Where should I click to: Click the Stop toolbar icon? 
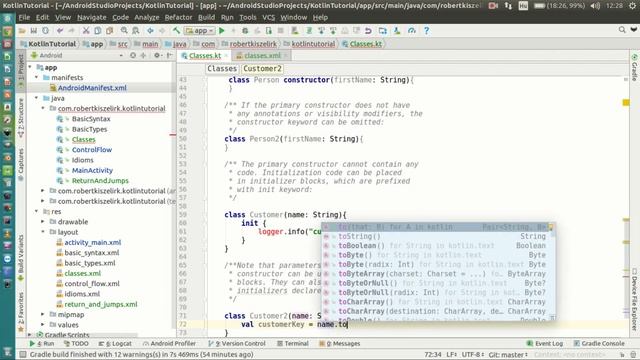click(x=280, y=31)
